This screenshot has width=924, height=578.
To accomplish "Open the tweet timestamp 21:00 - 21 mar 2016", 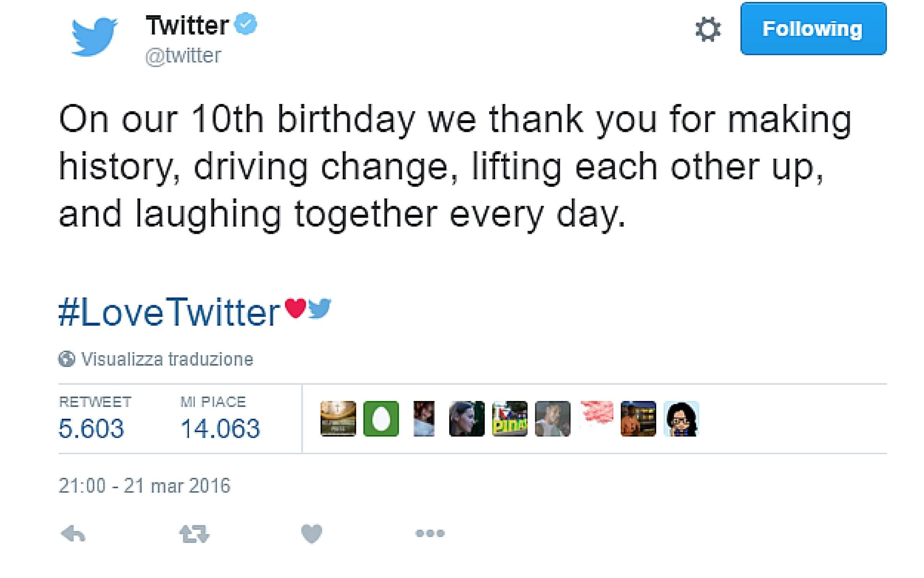I will click(x=144, y=486).
